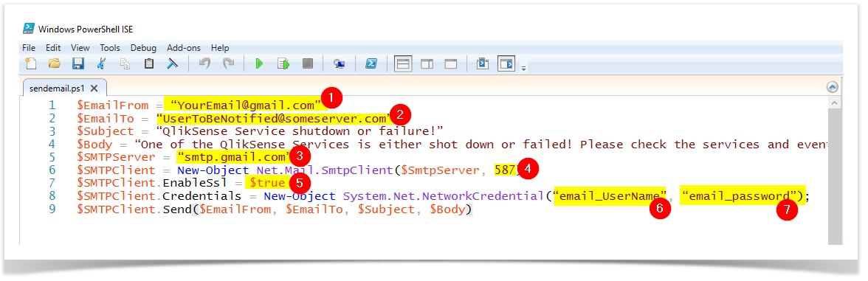The image size is (868, 281).
Task: Toggle Show Script Pane Top layout
Action: pos(403,64)
